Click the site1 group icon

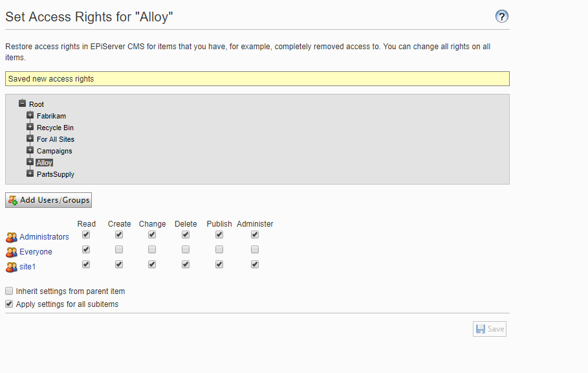(x=11, y=267)
